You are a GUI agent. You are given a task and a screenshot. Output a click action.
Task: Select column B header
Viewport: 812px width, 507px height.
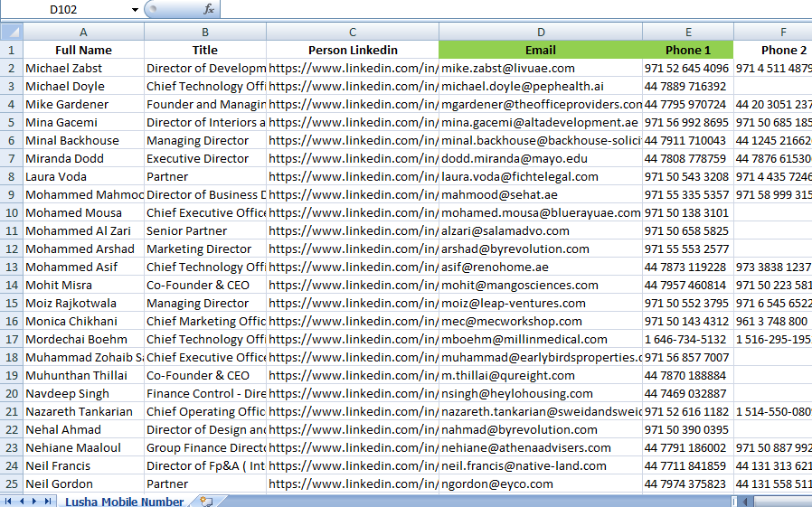point(205,32)
